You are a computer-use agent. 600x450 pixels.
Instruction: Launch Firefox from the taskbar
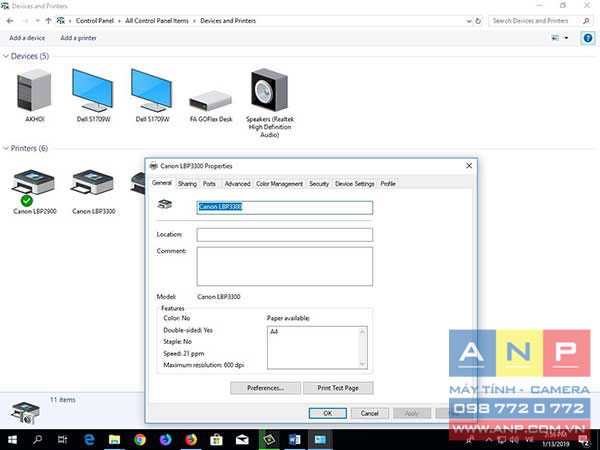pos(191,440)
